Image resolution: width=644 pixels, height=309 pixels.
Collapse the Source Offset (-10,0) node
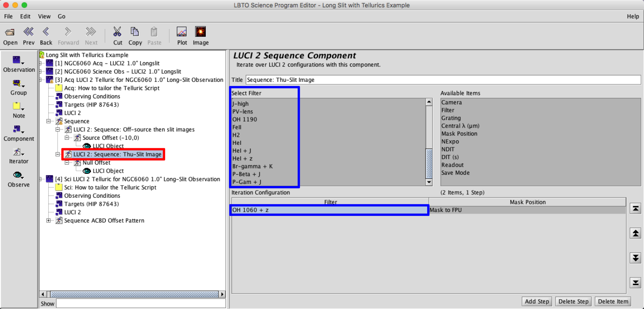tap(67, 138)
